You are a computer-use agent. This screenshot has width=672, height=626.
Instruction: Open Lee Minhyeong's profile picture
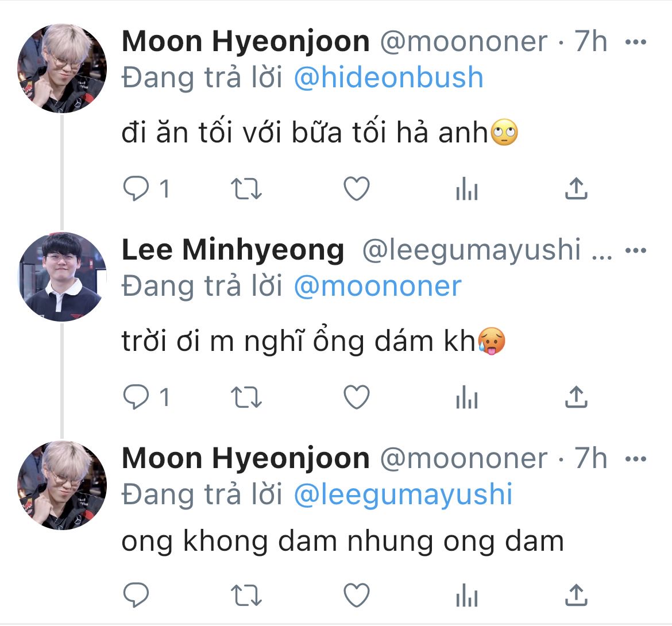point(62,277)
